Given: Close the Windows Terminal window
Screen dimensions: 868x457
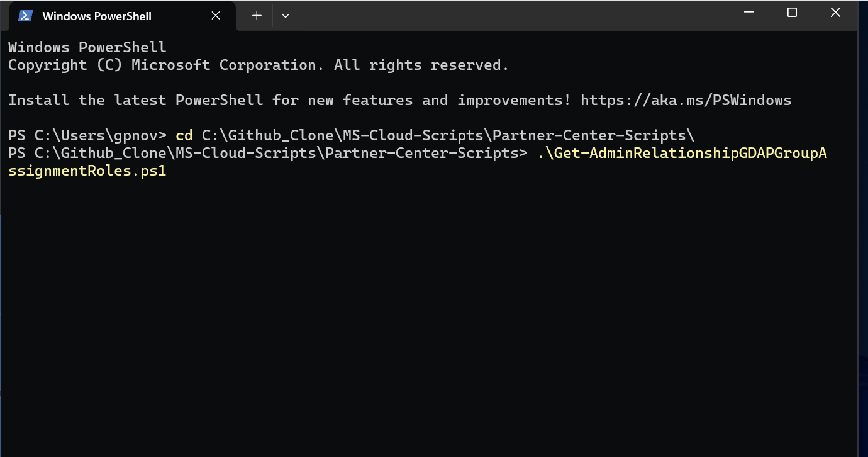Looking at the screenshot, I should [x=835, y=13].
